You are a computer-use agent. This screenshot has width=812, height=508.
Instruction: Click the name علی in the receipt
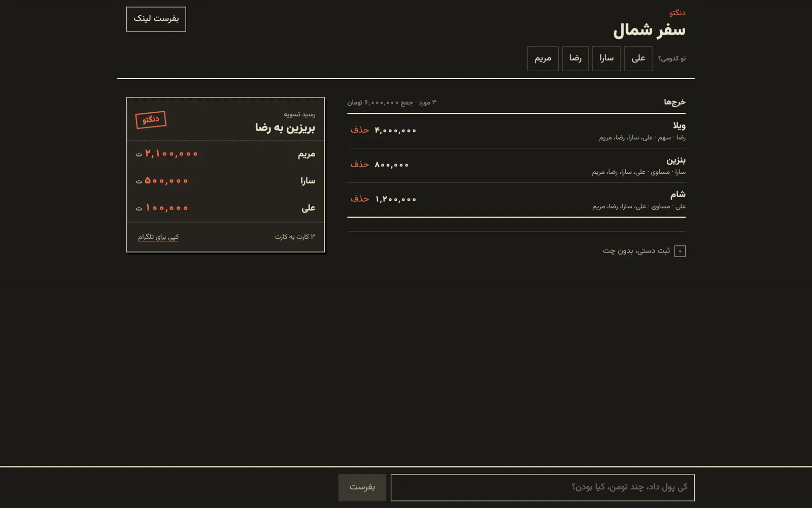click(309, 208)
